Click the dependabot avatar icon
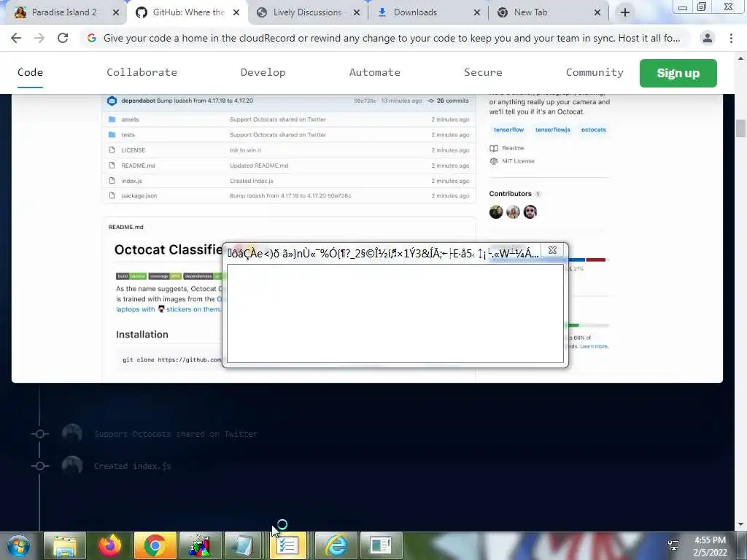The height and width of the screenshot is (560, 747). 112,101
